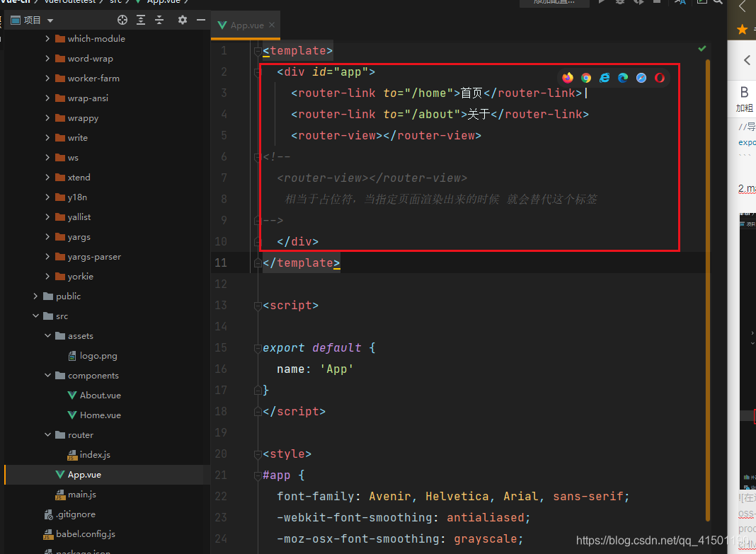Click the green inspection checkmark
Viewport: 756px width, 554px height.
[702, 48]
